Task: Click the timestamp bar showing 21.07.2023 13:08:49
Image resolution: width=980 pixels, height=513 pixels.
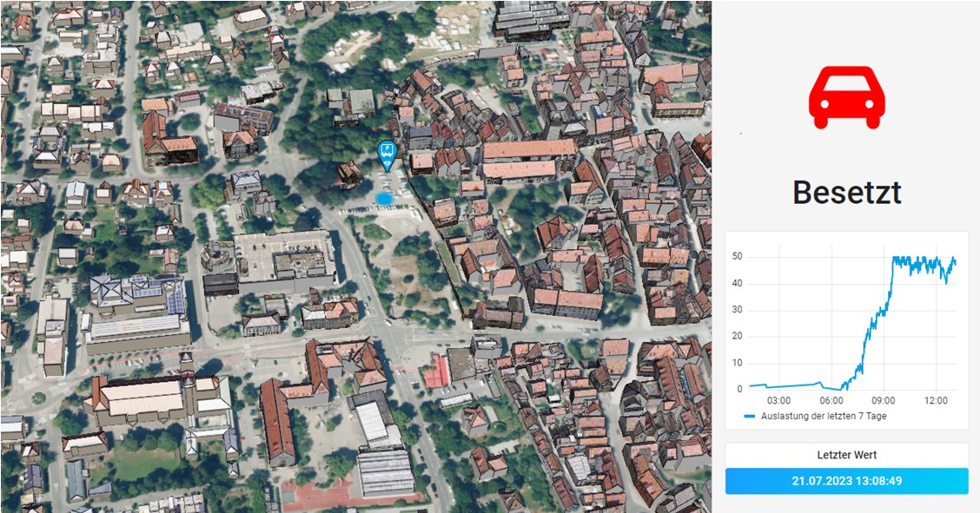Action: pos(846,481)
